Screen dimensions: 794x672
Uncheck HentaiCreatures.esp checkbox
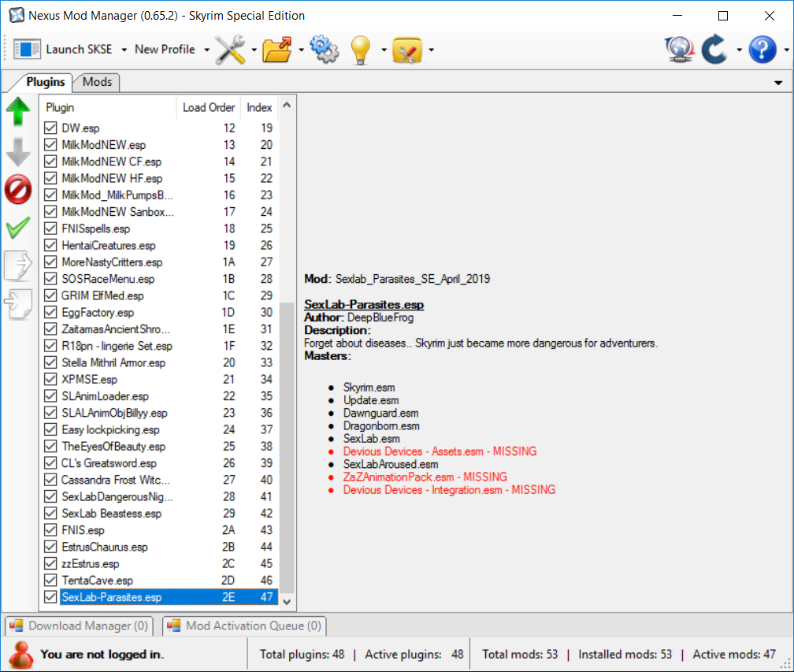50,245
